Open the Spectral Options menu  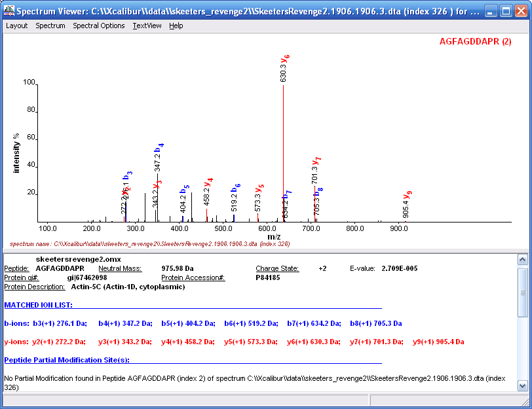pos(99,26)
